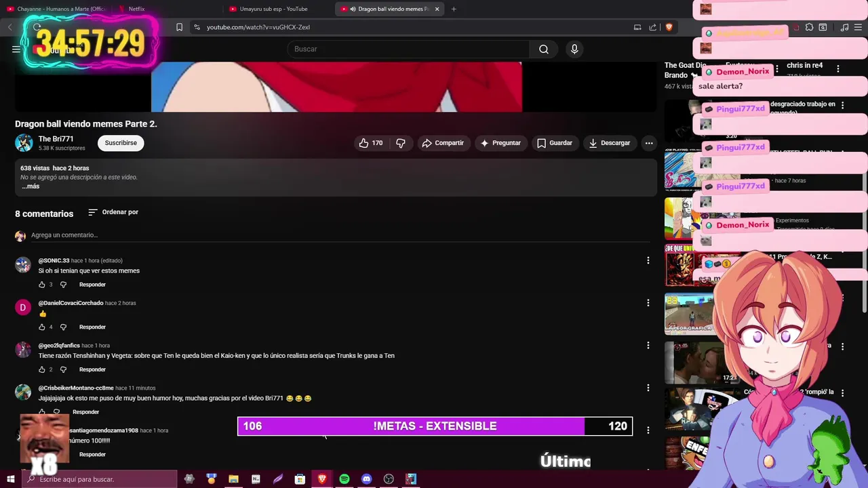Like @DanielCovaciCorchado's thumbs-up comment
The image size is (868, 488).
pyautogui.click(x=42, y=327)
